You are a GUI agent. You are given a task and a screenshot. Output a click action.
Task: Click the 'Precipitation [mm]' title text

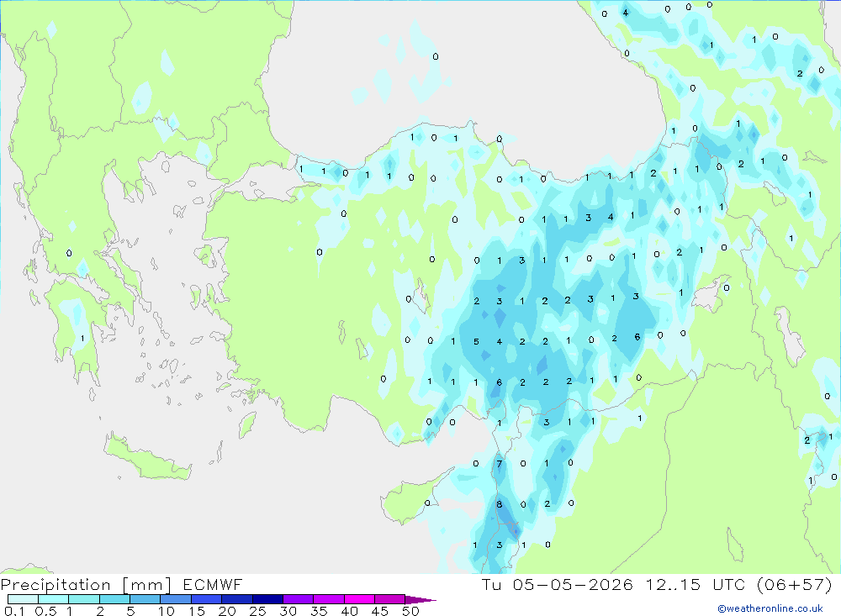tap(87, 585)
